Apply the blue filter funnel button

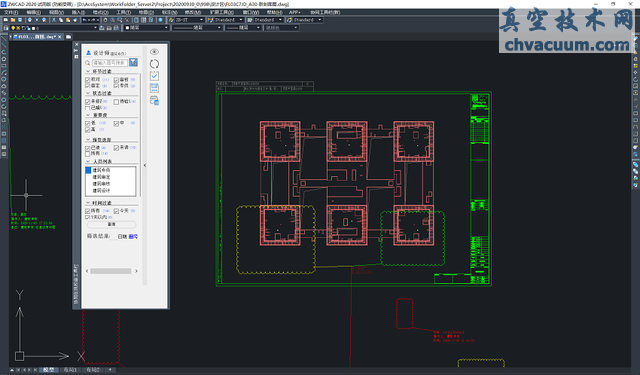tap(133, 62)
